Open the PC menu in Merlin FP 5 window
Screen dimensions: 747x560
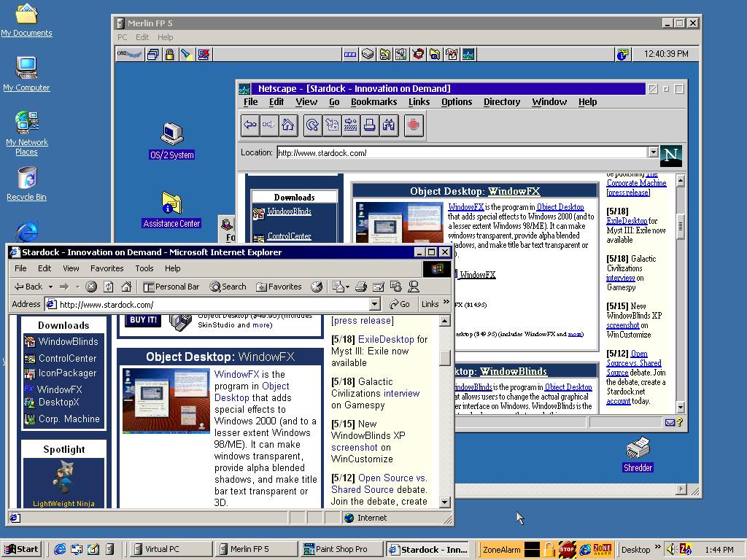123,37
